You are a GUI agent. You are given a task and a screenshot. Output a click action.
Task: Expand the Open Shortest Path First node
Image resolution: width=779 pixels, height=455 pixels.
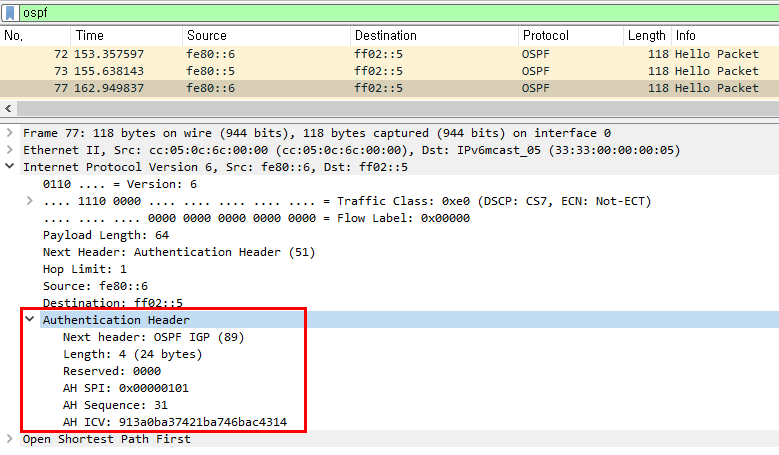[9, 439]
